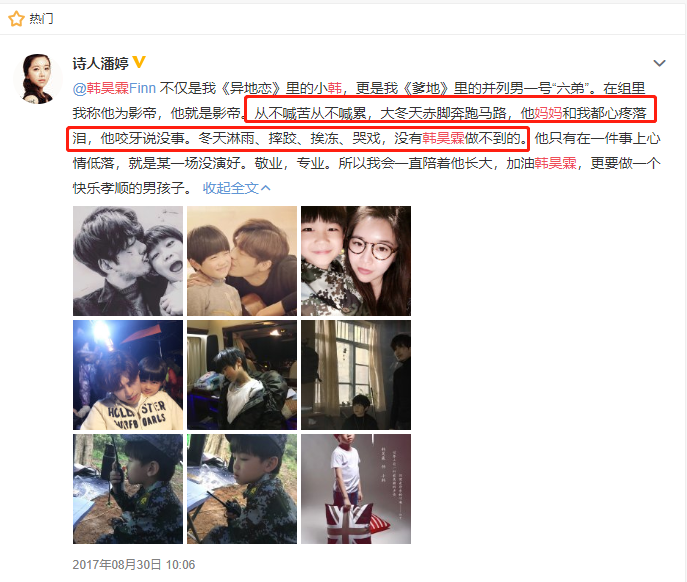Click the yellow V verified badge
The width and height of the screenshot is (687, 582).
[x=139, y=62]
